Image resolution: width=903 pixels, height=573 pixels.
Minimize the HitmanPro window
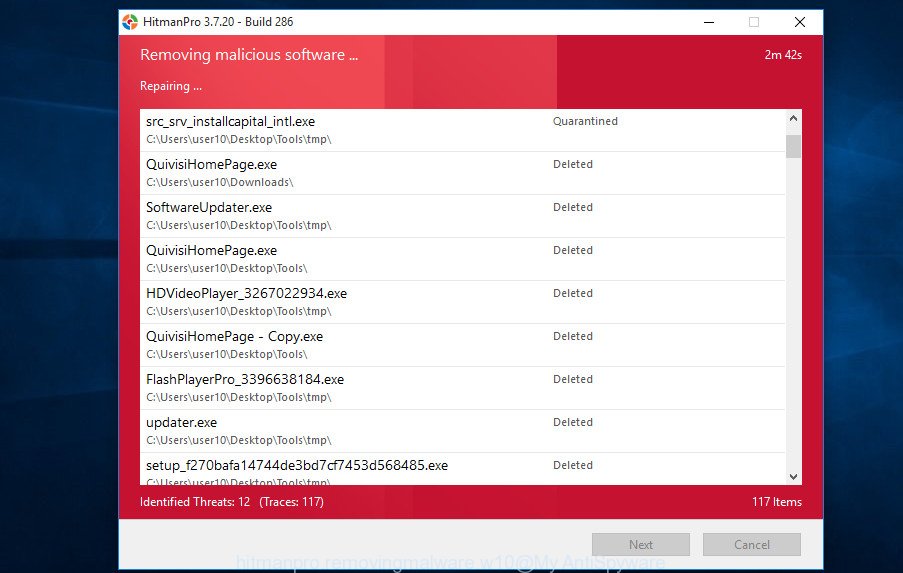[x=709, y=22]
